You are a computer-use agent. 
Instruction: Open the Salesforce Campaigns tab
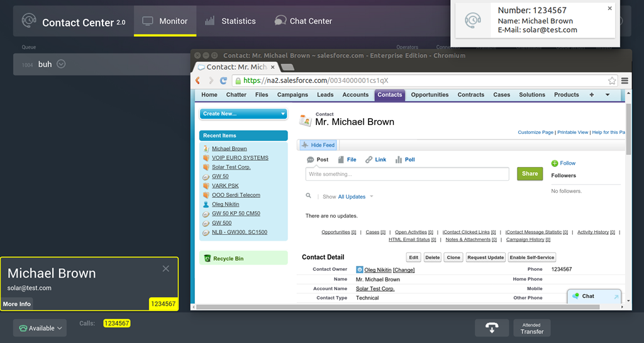(x=292, y=95)
